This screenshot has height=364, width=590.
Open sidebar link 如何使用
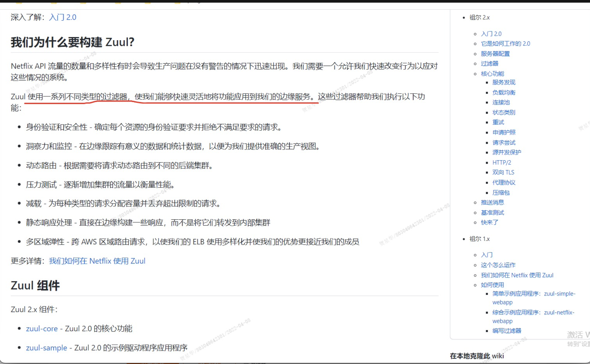[492, 285]
